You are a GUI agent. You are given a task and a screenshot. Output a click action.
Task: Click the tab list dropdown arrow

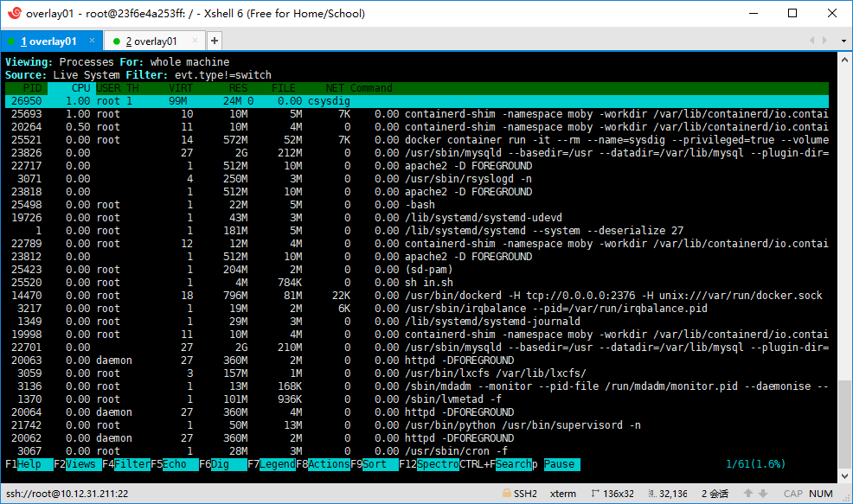tap(843, 41)
